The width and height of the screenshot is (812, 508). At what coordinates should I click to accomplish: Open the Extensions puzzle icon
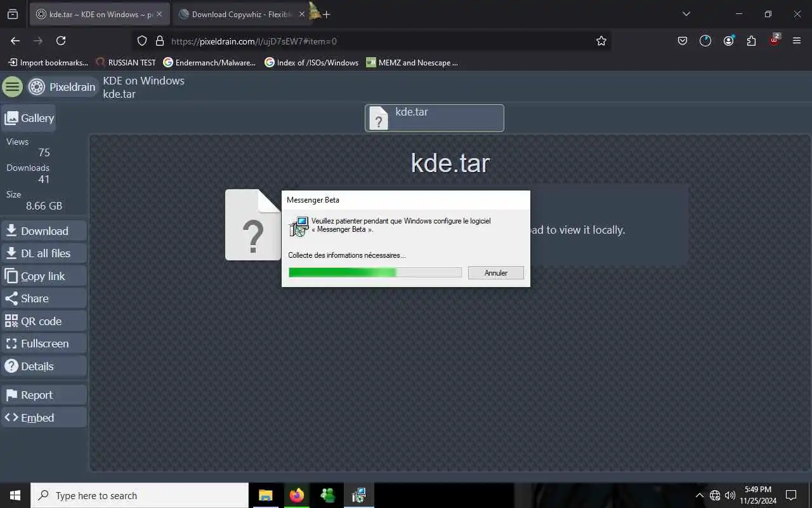[751, 41]
